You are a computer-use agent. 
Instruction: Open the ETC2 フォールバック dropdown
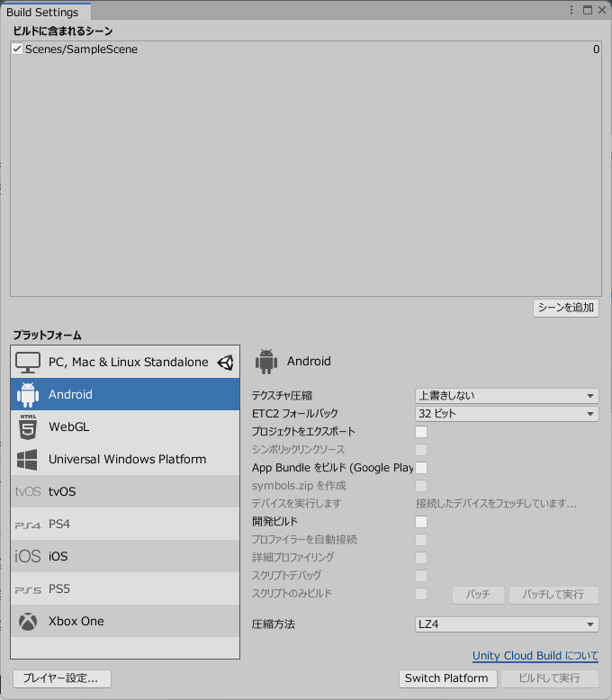click(507, 414)
